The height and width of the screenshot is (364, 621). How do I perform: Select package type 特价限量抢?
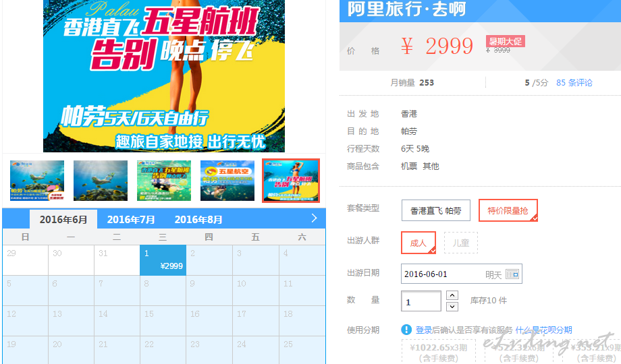pos(508,210)
